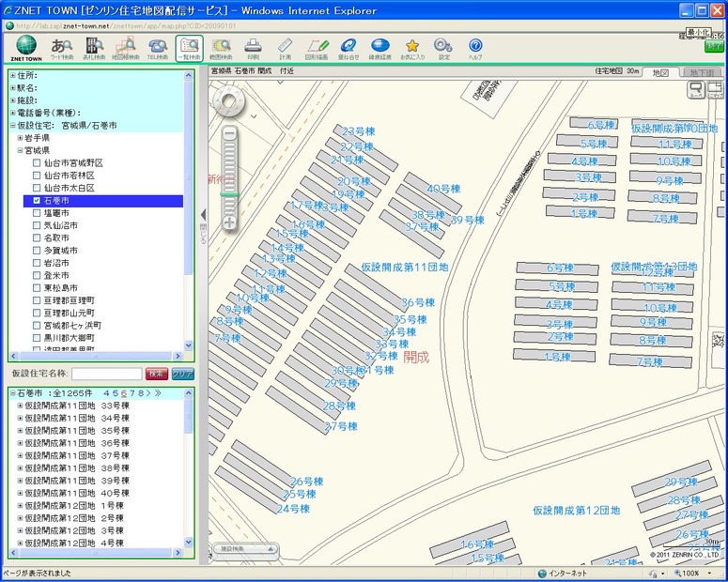728x582 pixels.
Task: Select the 一覧検索 list search tool
Action: tap(190, 48)
